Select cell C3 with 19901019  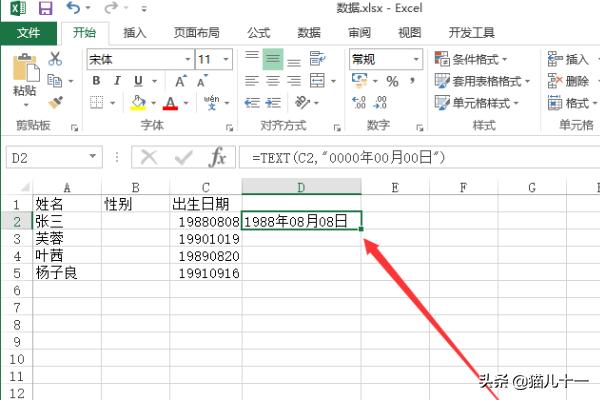(x=206, y=239)
